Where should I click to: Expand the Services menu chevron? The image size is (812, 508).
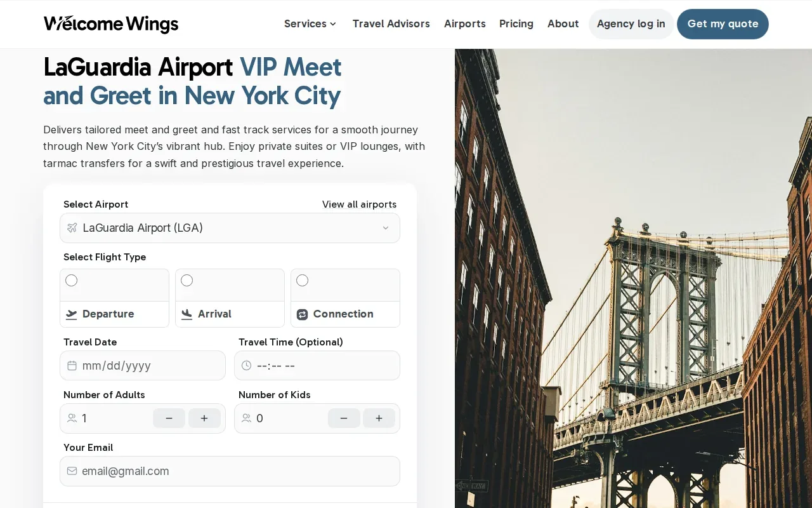coord(333,24)
